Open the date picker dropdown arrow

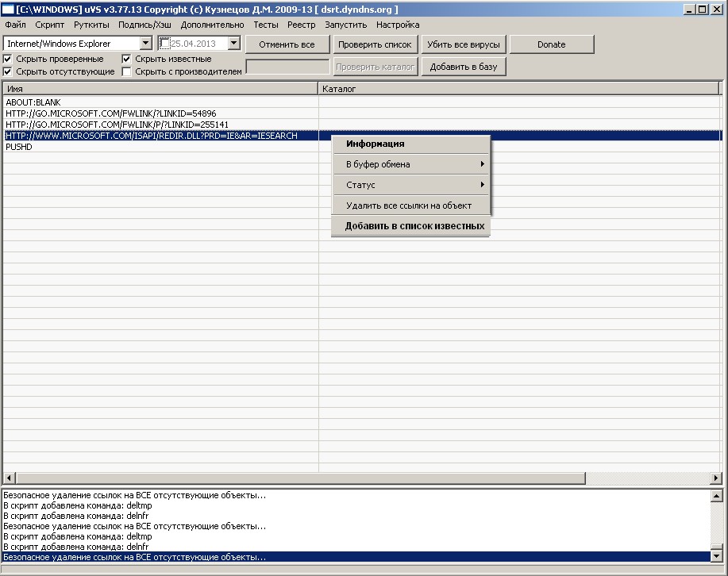[234, 43]
